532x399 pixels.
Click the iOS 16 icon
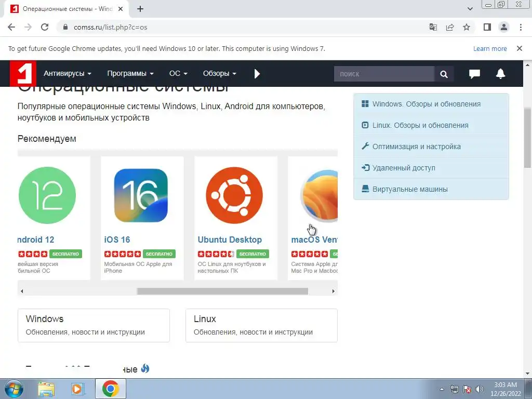[x=141, y=195]
